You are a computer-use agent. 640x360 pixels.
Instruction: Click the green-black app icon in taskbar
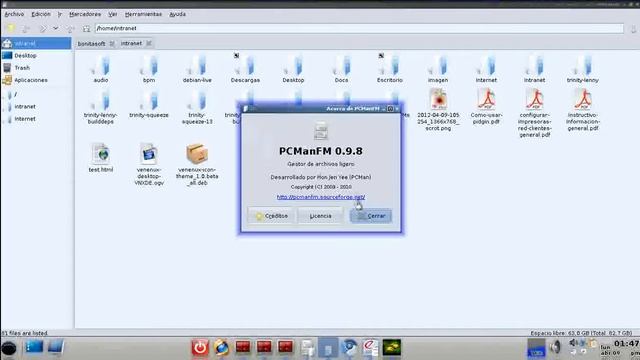pyautogui.click(x=391, y=348)
